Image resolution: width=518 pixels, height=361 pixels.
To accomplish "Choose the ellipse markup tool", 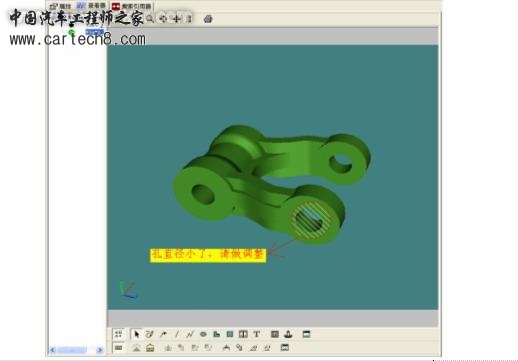I will (x=203, y=334).
